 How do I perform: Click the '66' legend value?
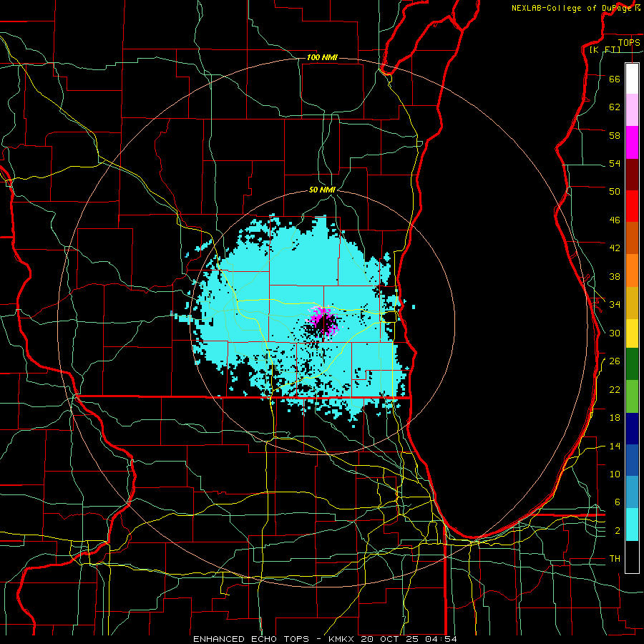pyautogui.click(x=615, y=79)
